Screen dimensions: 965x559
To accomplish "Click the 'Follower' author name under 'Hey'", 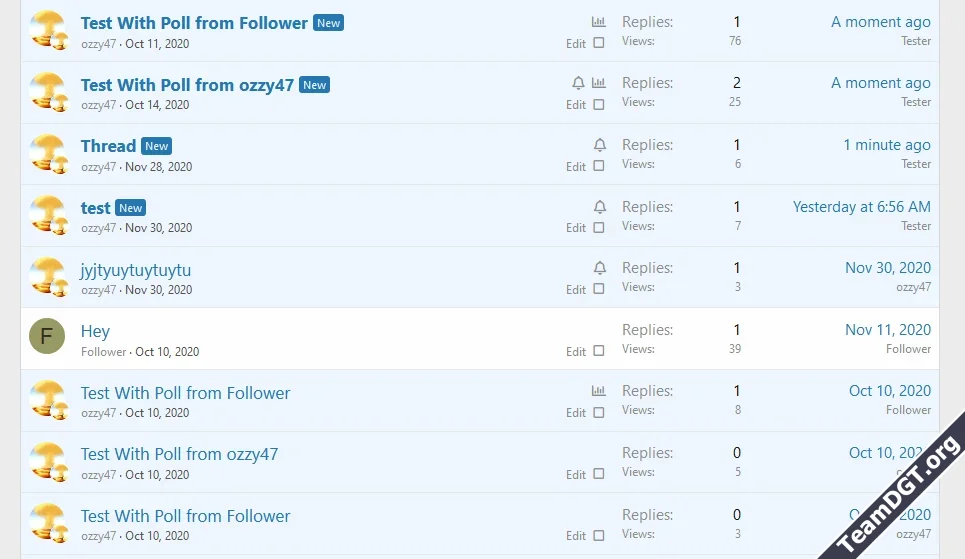I will click(x=104, y=352).
